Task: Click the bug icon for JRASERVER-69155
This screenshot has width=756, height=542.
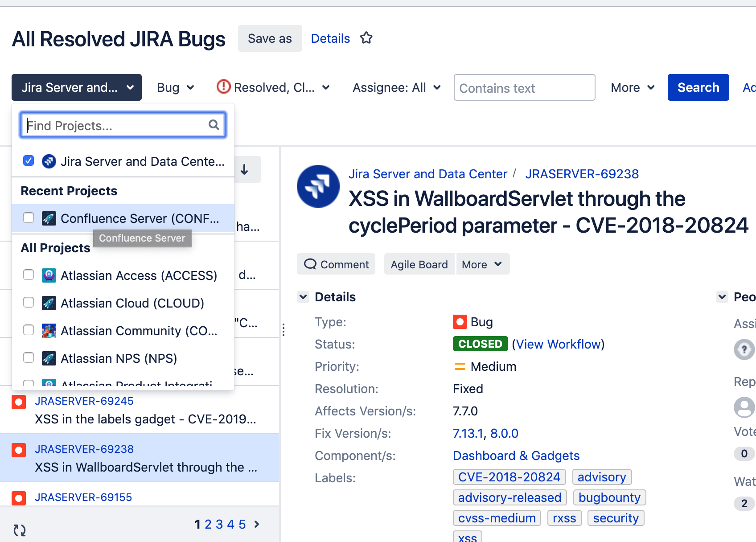Action: (19, 498)
